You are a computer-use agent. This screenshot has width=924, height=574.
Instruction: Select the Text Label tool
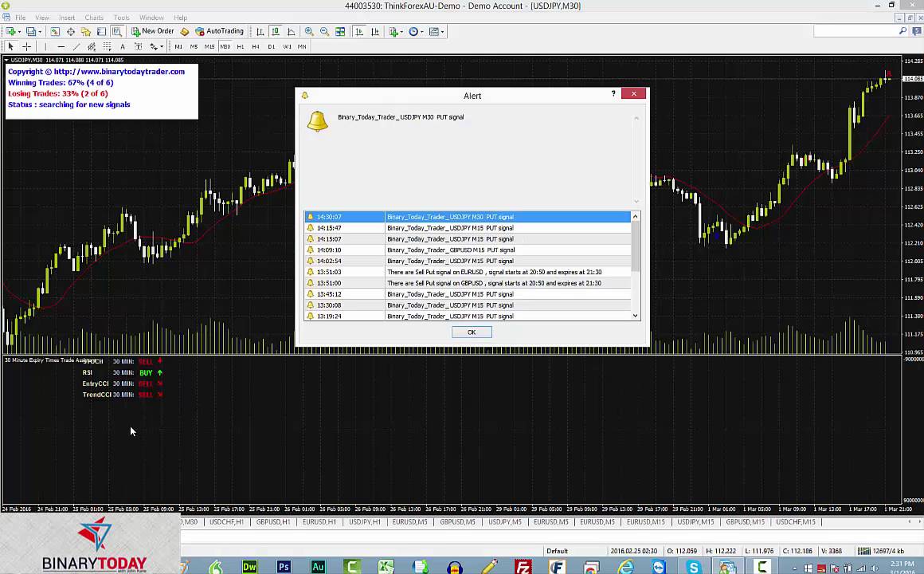click(x=138, y=46)
